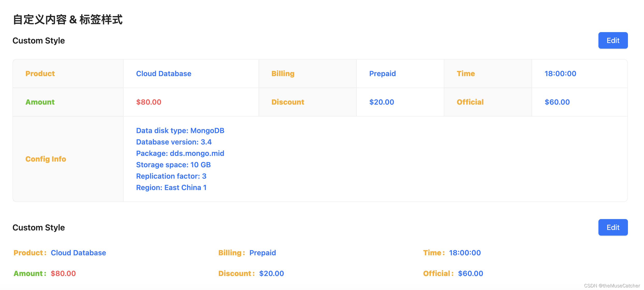Image resolution: width=644 pixels, height=290 pixels.
Task: Expand the bottom Custom Style section
Action: point(39,227)
